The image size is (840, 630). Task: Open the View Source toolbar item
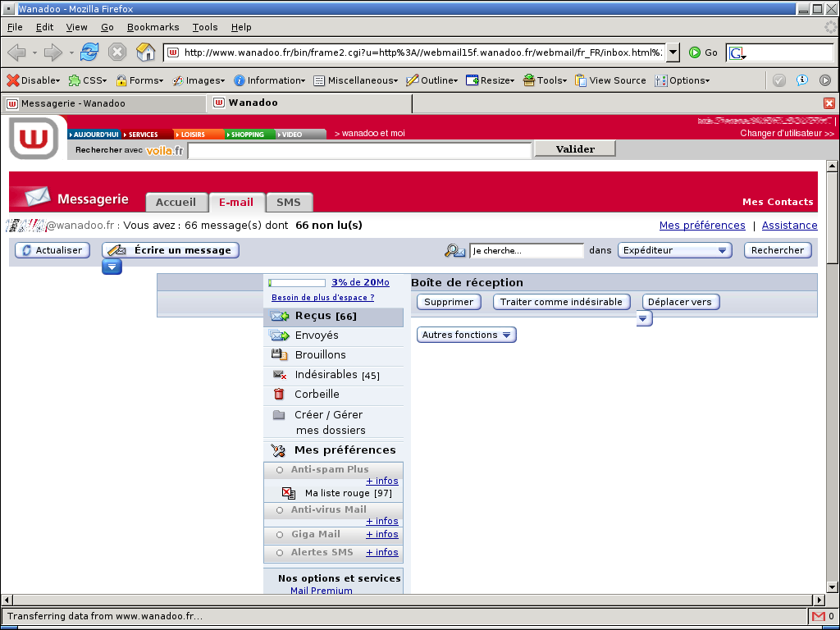tap(610, 80)
